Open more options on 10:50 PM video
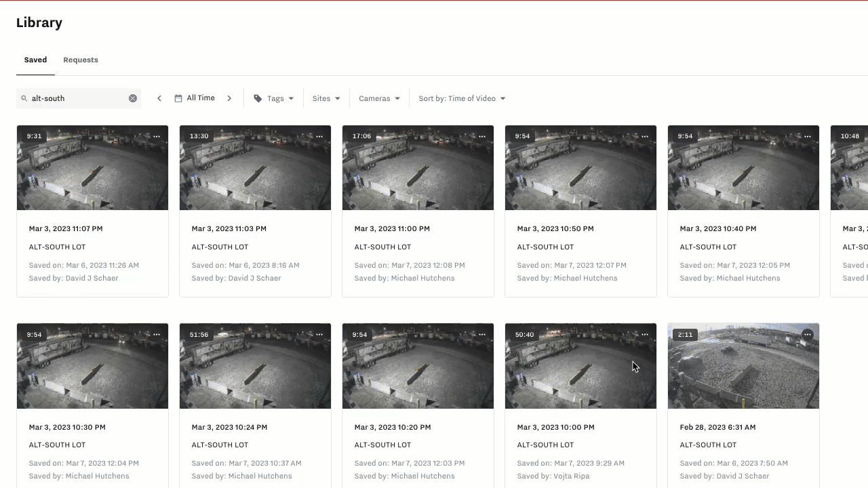This screenshot has height=488, width=868. point(645,136)
